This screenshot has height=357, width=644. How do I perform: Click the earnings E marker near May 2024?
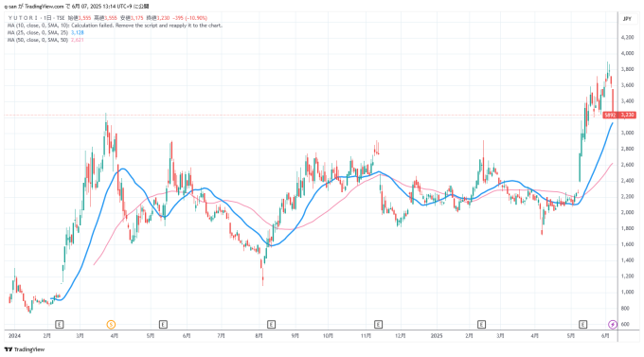pyautogui.click(x=163, y=325)
